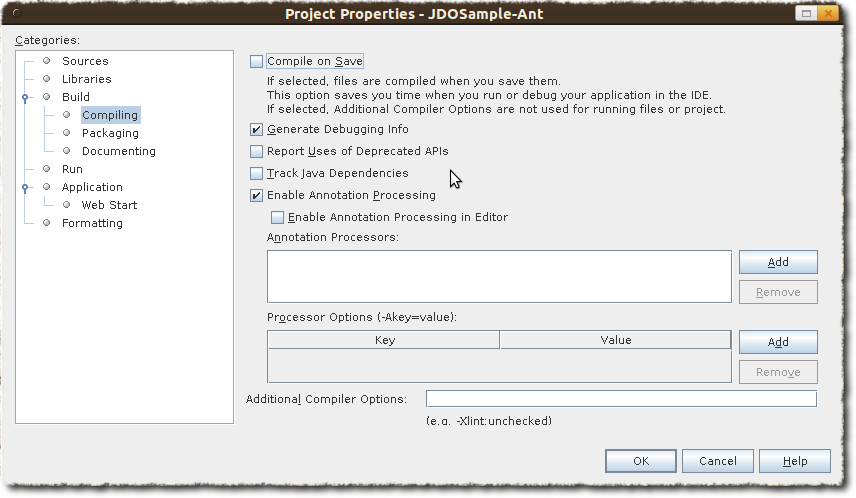Add an annotation processor
Screen dimensions: 856x498
coord(778,262)
